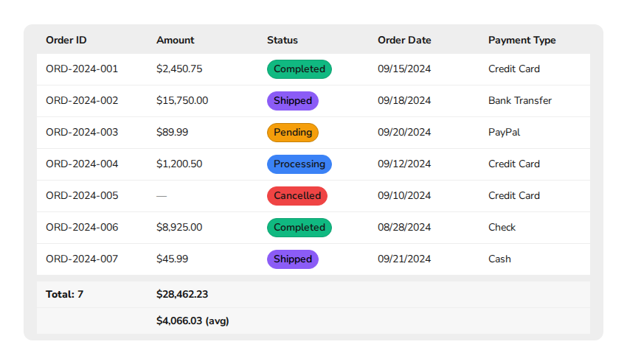Select the orange Pending status badge

(x=292, y=133)
